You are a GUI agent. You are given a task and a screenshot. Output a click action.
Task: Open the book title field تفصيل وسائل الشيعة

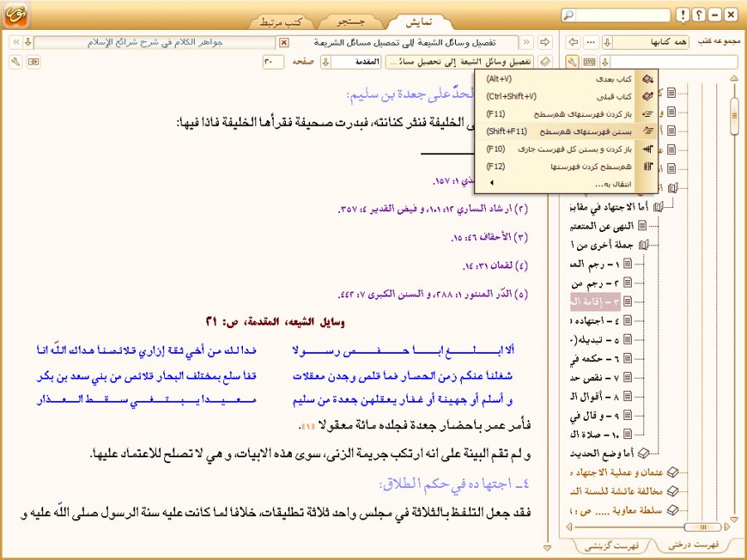click(x=460, y=62)
